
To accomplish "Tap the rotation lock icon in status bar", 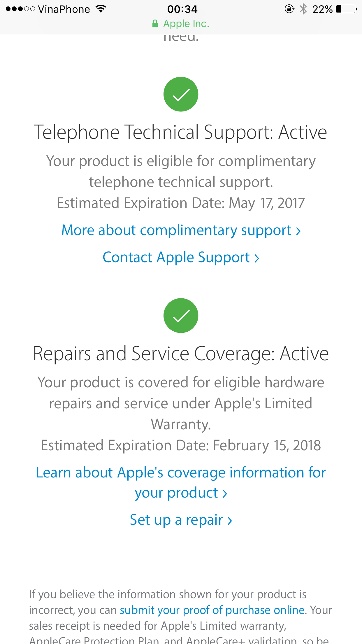I will coord(289,9).
